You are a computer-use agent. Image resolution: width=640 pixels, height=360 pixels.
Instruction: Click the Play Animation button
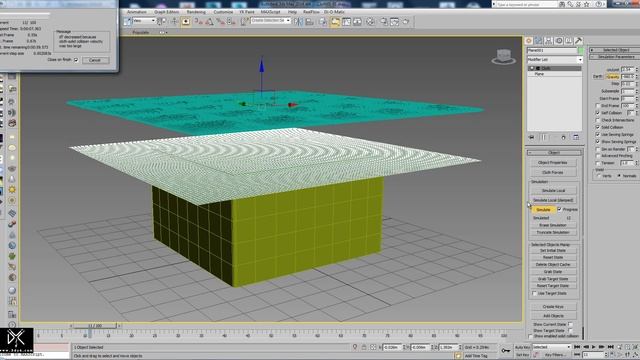click(594, 347)
